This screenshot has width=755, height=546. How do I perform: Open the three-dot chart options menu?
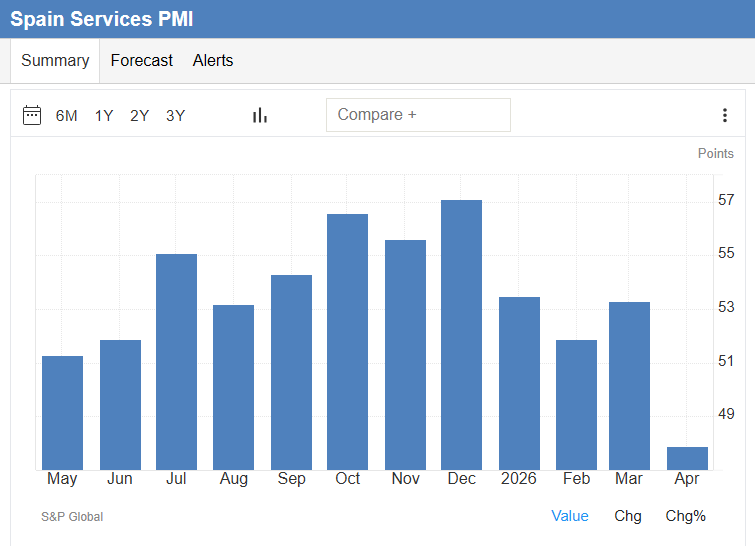coord(725,115)
